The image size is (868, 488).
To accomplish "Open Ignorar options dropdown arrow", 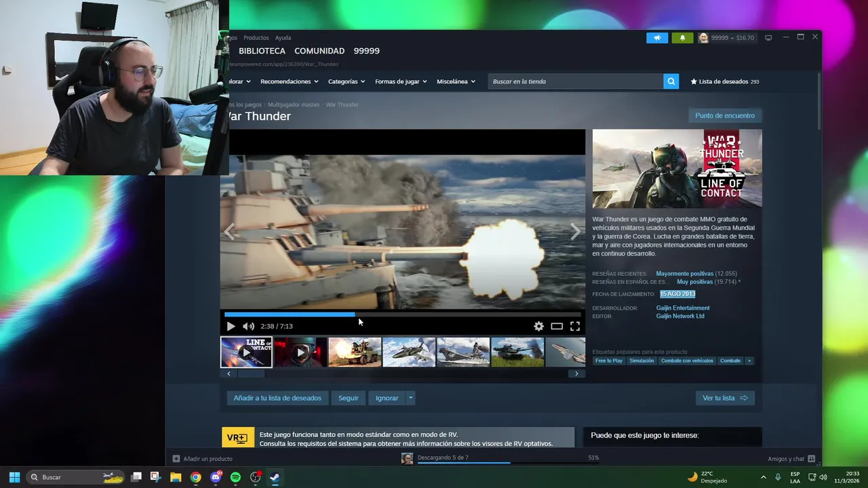I will click(x=410, y=398).
